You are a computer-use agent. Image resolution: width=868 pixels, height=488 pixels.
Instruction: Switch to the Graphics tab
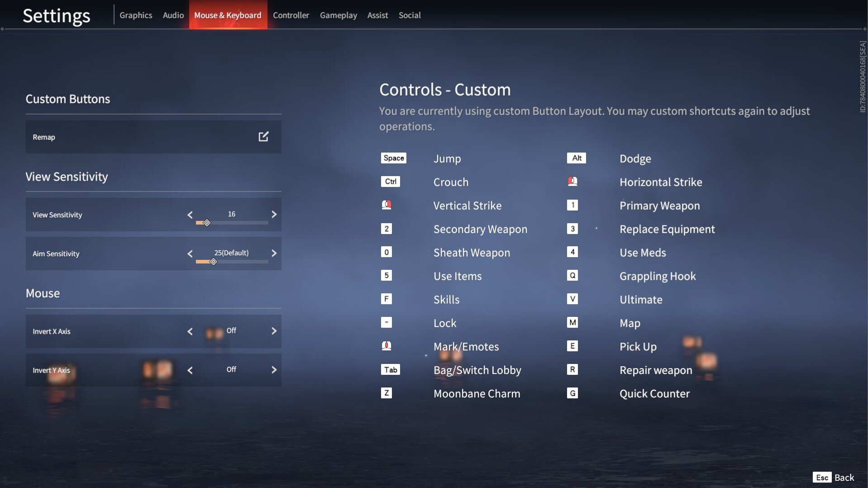[x=136, y=15]
